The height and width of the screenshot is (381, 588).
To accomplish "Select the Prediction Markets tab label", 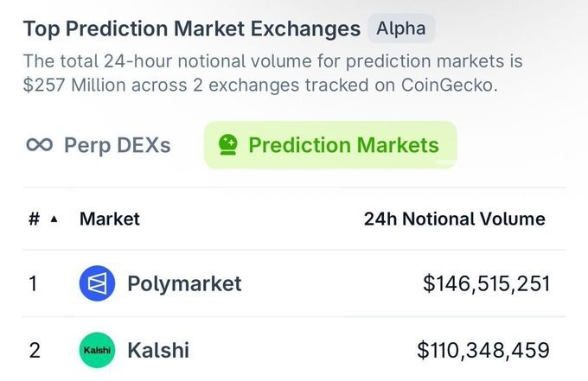I will 343,144.
